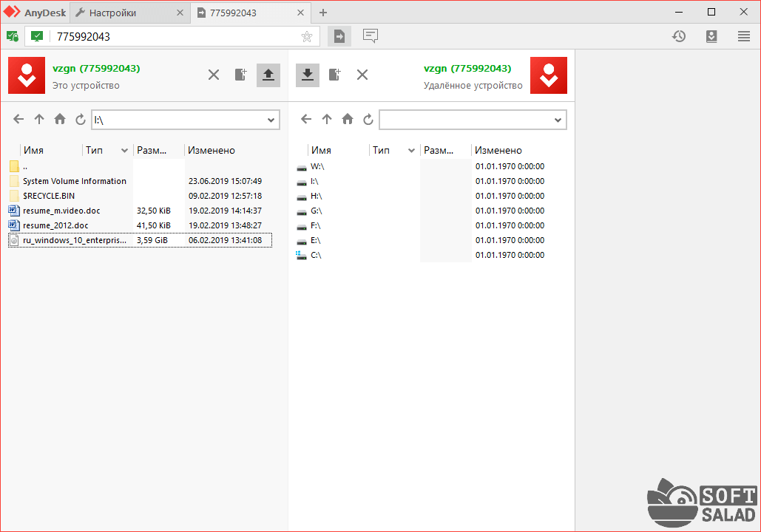Screen dimensions: 761x532
Task: Switch to the Настройки tab
Action: pos(112,13)
